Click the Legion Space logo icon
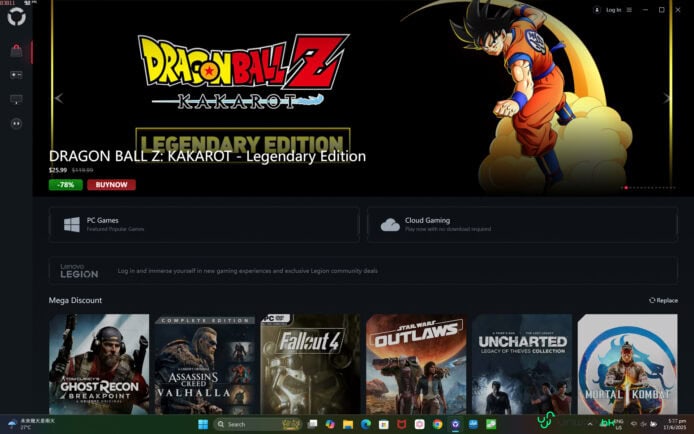The width and height of the screenshot is (694, 434). 16,17
